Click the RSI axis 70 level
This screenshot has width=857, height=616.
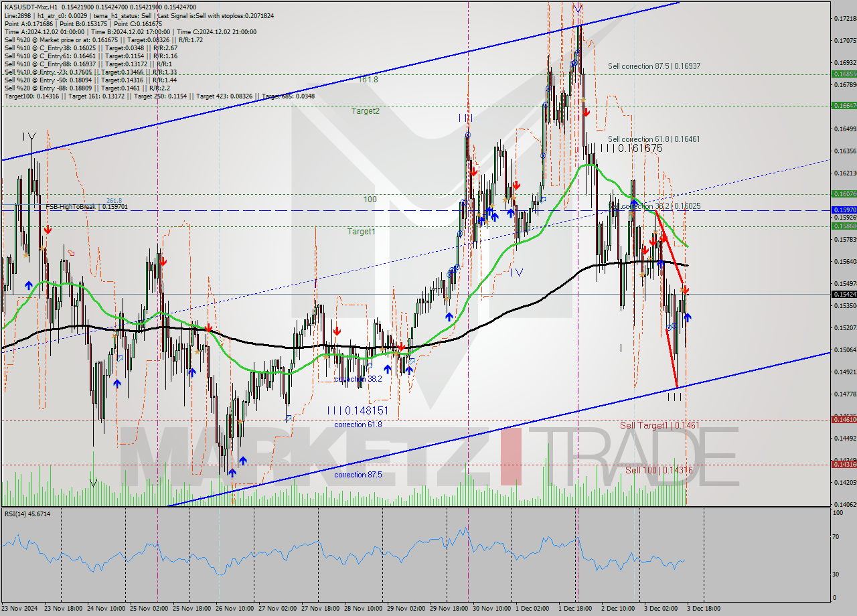(x=836, y=537)
